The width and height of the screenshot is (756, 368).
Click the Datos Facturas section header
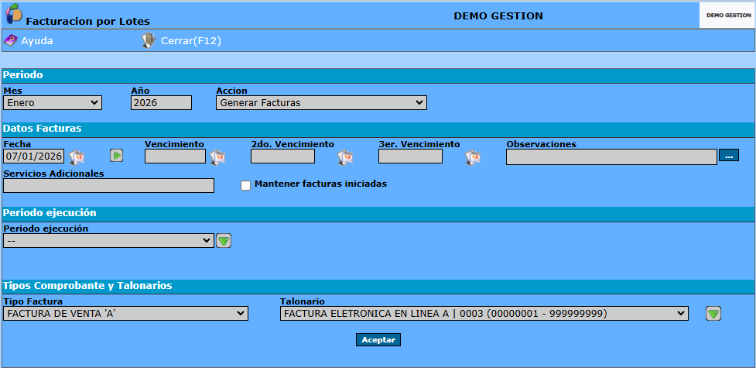point(42,128)
